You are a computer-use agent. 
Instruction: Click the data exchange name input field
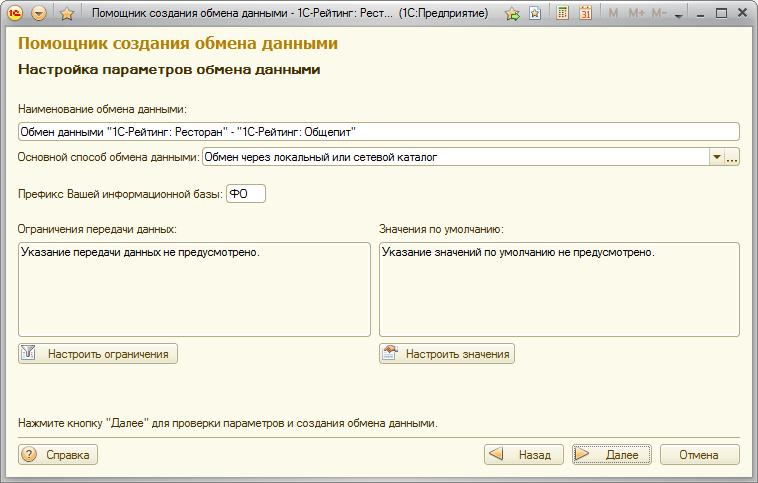pyautogui.click(x=378, y=131)
